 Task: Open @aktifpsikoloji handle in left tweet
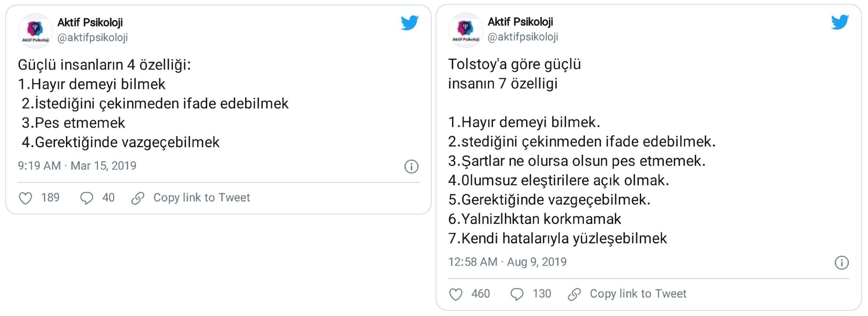93,38
